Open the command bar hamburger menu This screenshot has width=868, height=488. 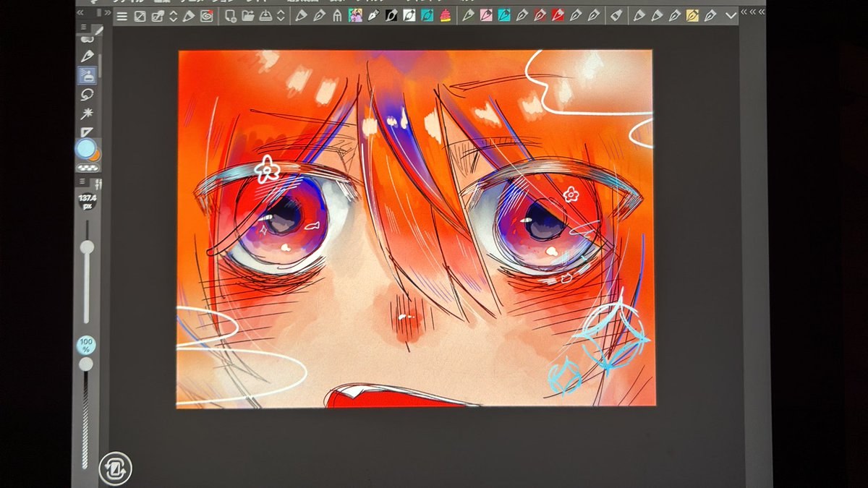click(122, 16)
